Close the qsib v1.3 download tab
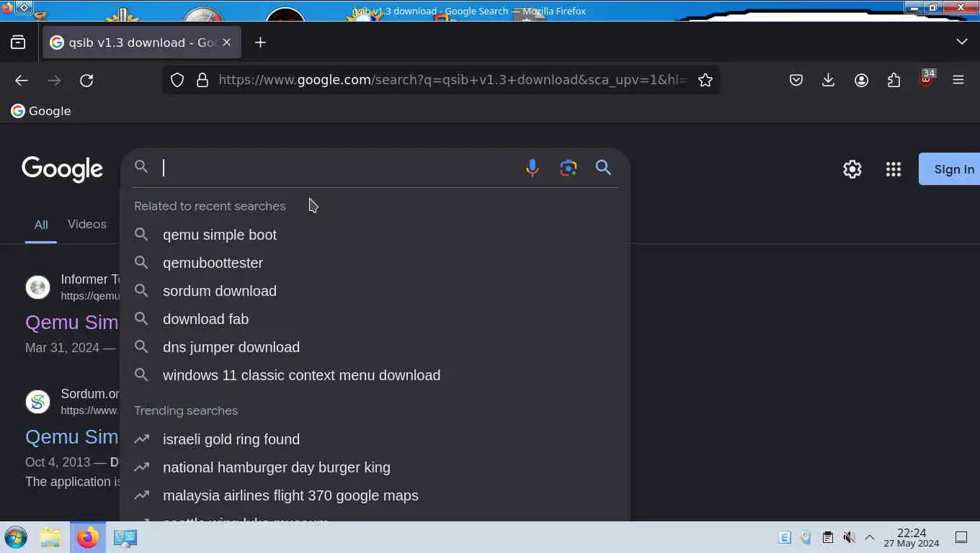 click(226, 42)
